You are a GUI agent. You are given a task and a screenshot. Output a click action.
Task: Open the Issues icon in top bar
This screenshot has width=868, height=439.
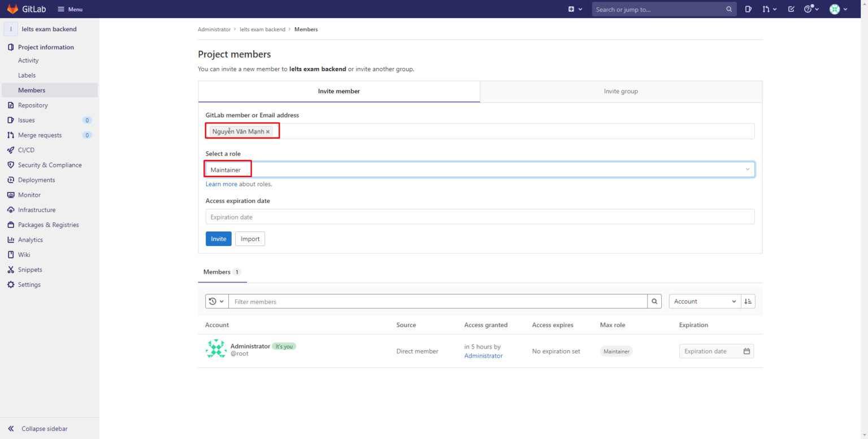tap(748, 9)
